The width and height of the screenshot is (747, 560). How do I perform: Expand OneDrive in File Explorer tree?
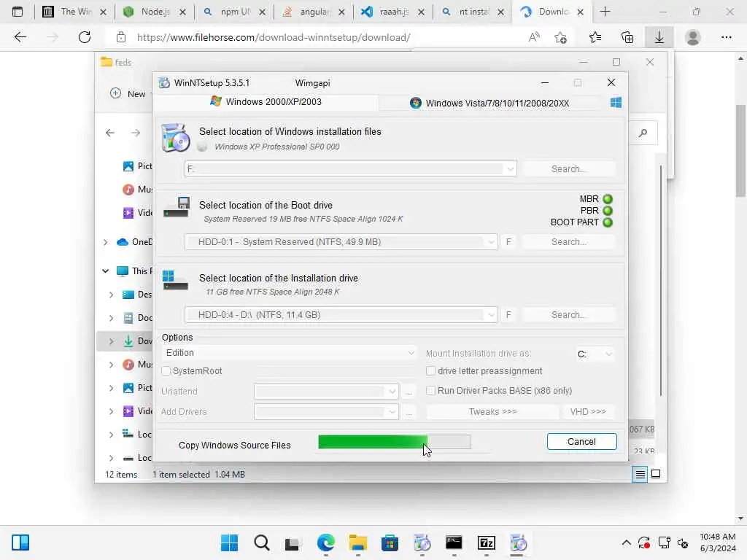coord(105,242)
